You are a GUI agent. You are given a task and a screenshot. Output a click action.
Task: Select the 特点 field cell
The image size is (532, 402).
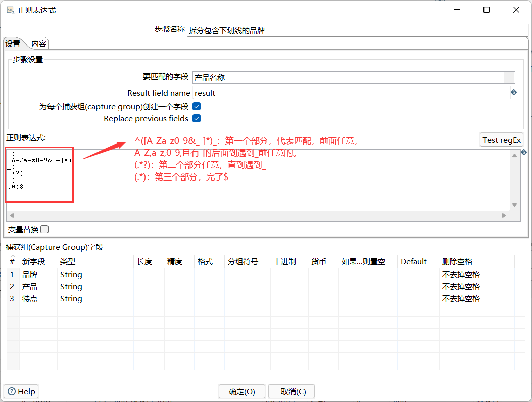pos(38,299)
